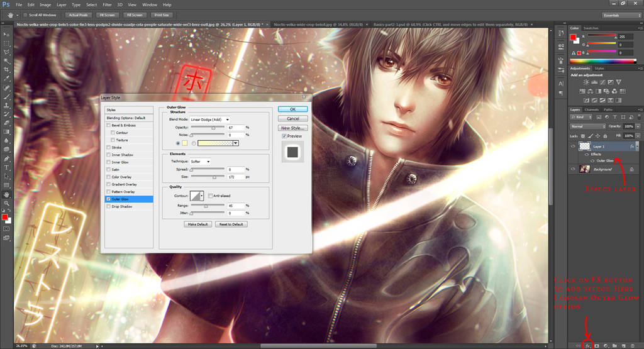This screenshot has height=349, width=644.
Task: Create new fill or adjustment layer
Action: coord(606,346)
